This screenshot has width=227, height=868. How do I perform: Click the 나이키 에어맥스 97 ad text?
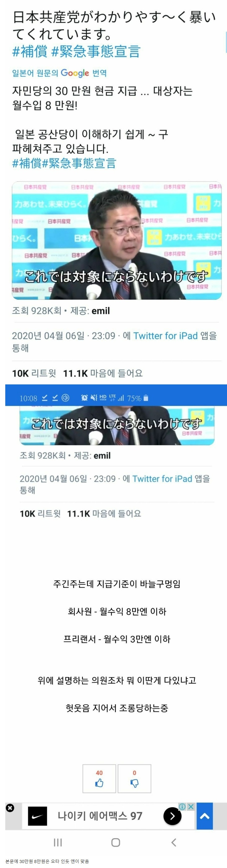click(100, 816)
